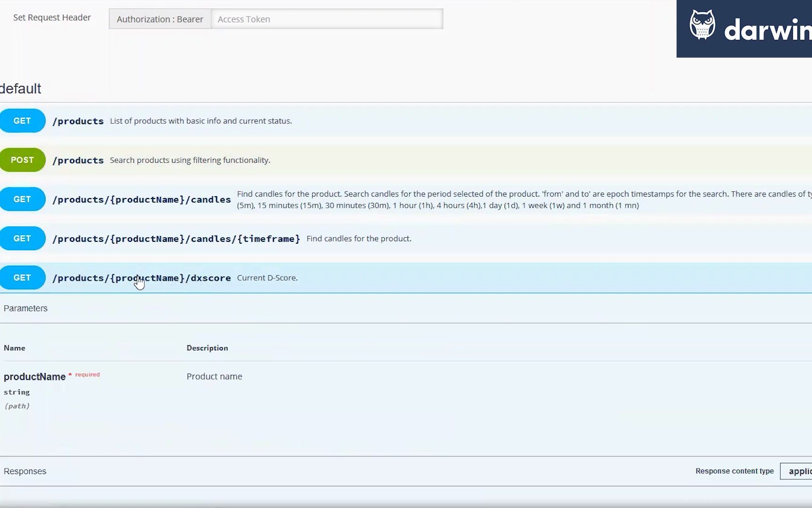This screenshot has height=508, width=812.
Task: Click inside the Access Token input field
Action: point(328,19)
